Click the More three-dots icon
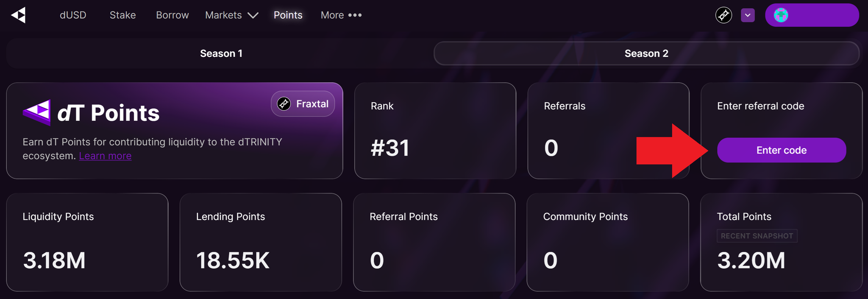868x299 pixels. pyautogui.click(x=355, y=15)
